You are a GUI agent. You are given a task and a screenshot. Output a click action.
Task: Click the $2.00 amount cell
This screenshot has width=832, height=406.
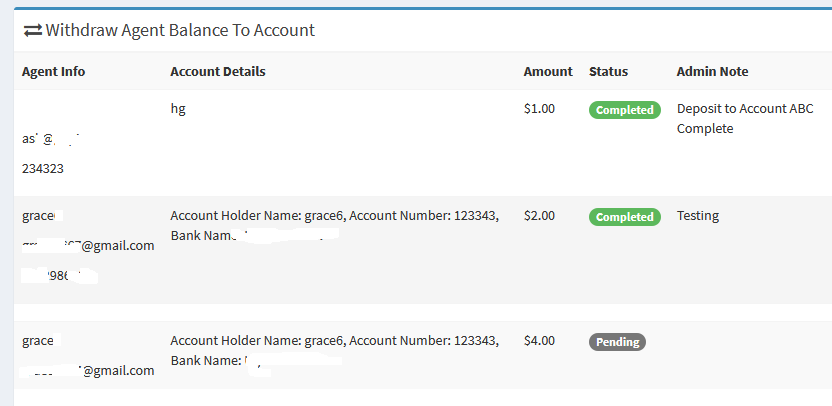(539, 215)
